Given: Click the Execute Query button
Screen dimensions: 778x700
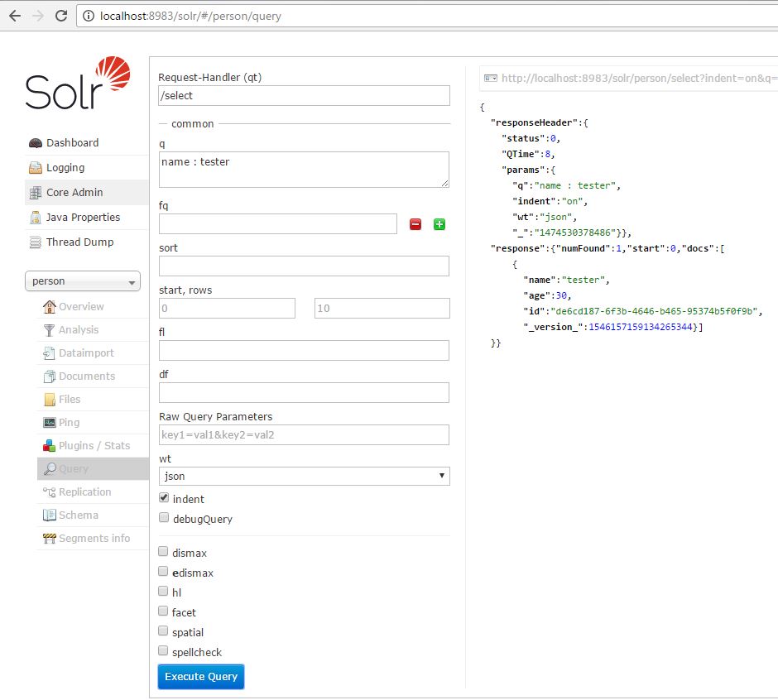Looking at the screenshot, I should point(201,677).
